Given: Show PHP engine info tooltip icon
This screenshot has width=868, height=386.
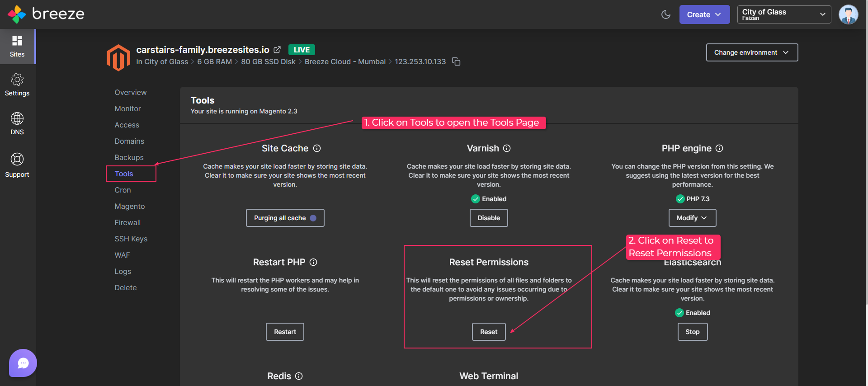Looking at the screenshot, I should point(719,148).
